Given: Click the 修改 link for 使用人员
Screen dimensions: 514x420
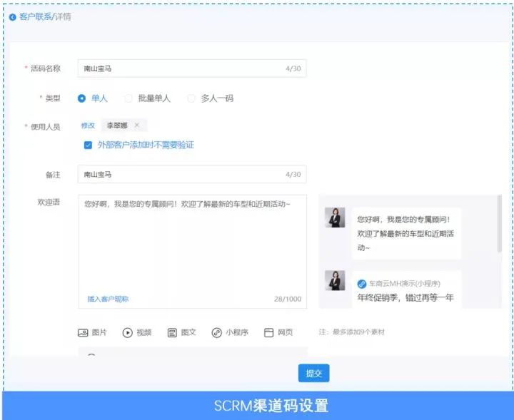Looking at the screenshot, I should click(88, 126).
